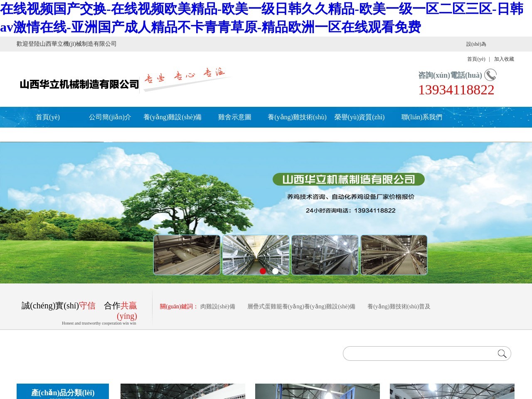Open the 養雞設備 navigation item
This screenshot has width=532, height=399.
[x=172, y=117]
